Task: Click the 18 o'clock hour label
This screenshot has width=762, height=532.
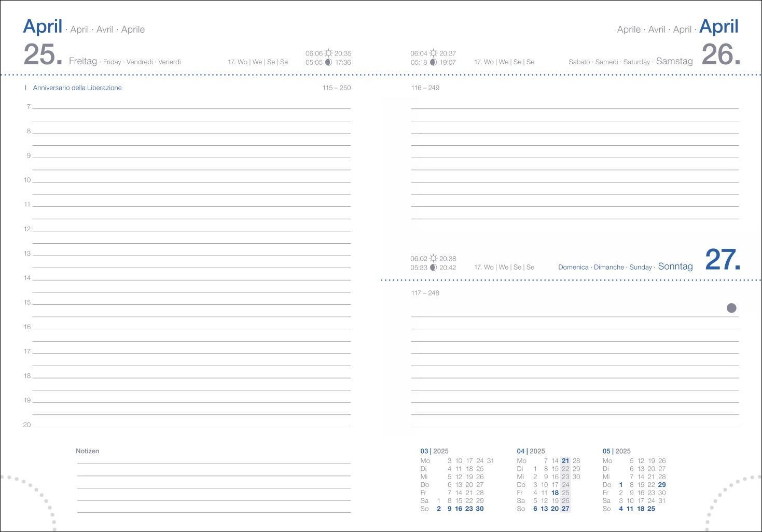Action: 27,376
